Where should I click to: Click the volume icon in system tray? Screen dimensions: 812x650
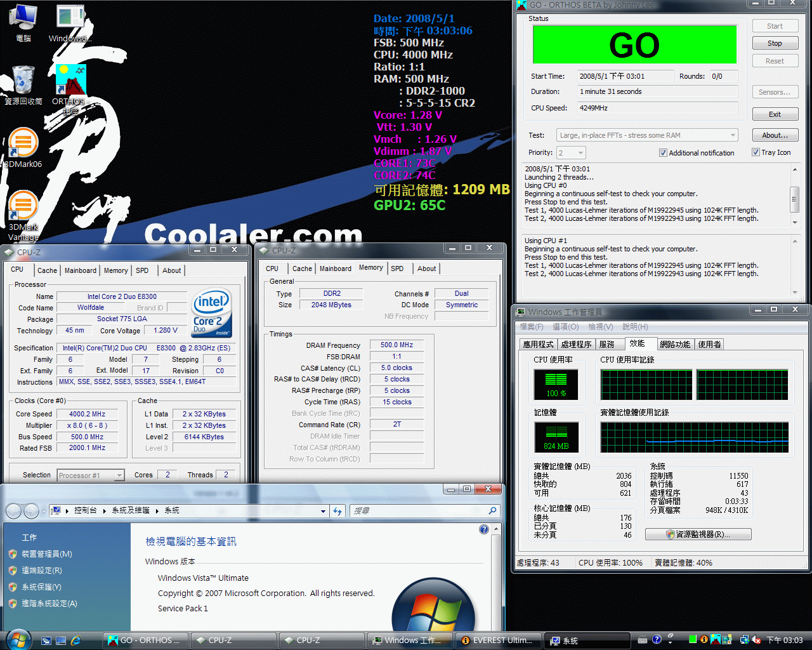click(757, 640)
